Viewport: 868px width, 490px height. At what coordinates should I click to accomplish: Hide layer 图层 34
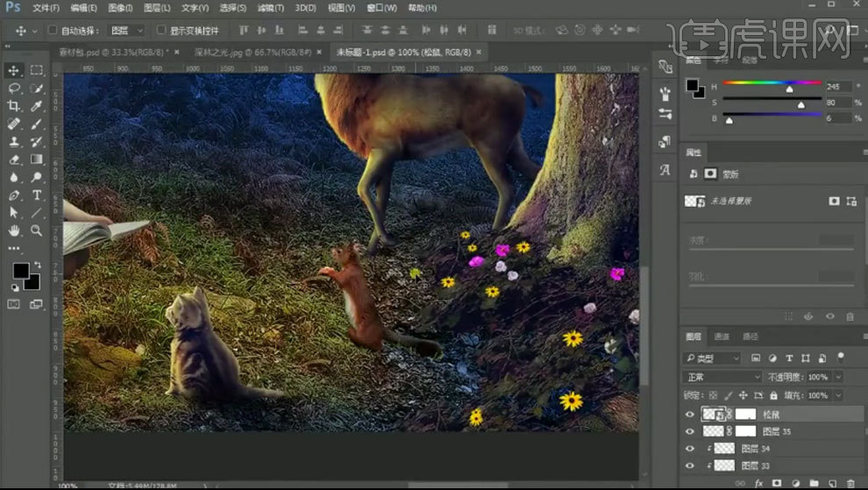click(690, 449)
